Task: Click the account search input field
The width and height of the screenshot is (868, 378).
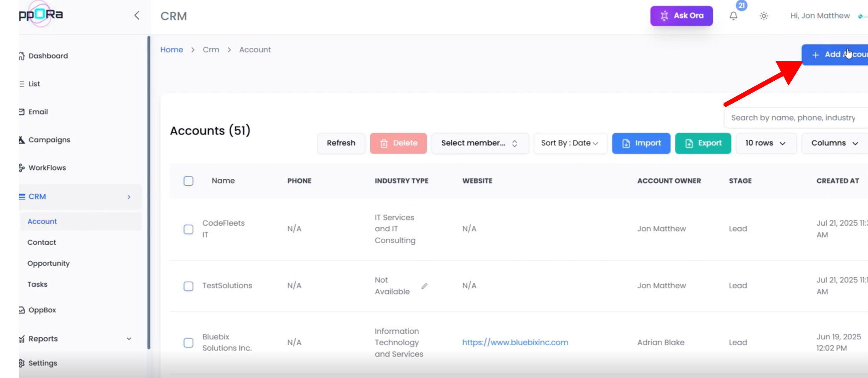Action: tap(794, 118)
